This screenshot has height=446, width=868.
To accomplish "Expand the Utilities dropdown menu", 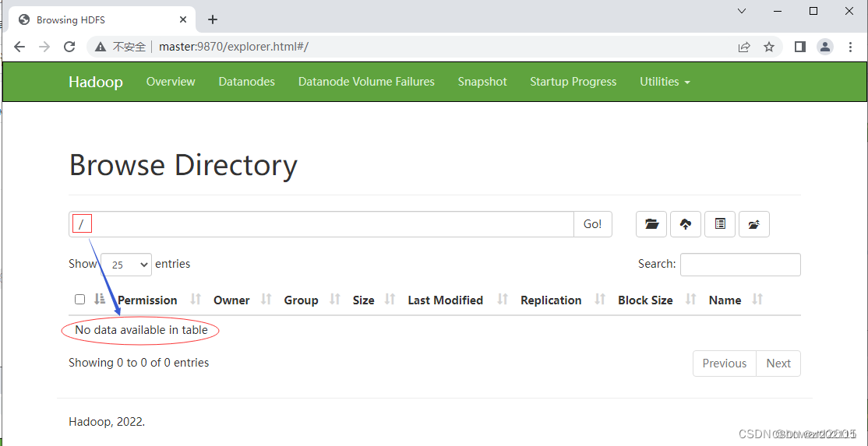I will (x=665, y=82).
